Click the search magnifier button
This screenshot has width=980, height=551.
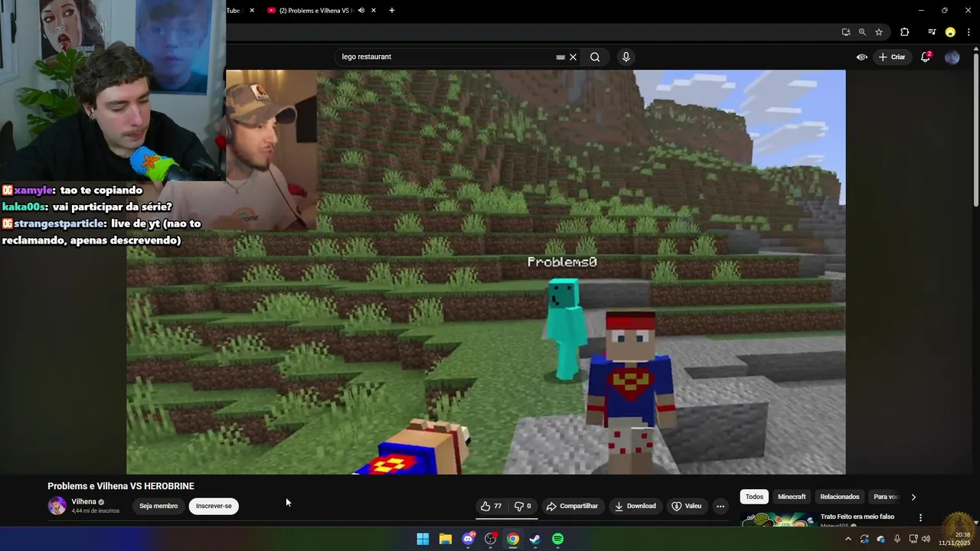[595, 57]
